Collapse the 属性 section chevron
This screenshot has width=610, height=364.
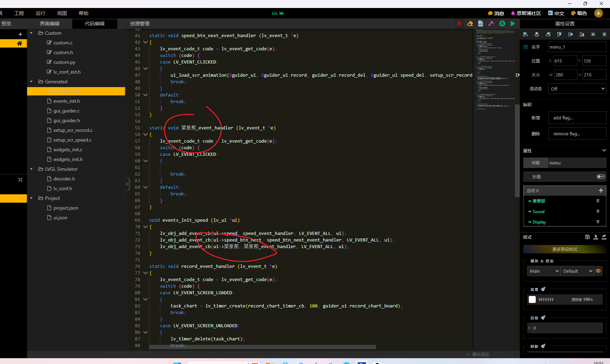604,151
